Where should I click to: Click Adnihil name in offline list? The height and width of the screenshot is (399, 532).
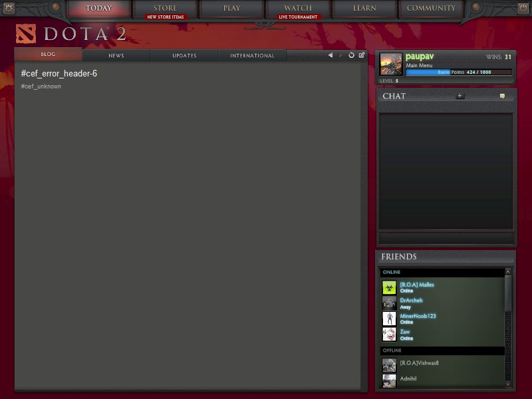click(x=408, y=378)
